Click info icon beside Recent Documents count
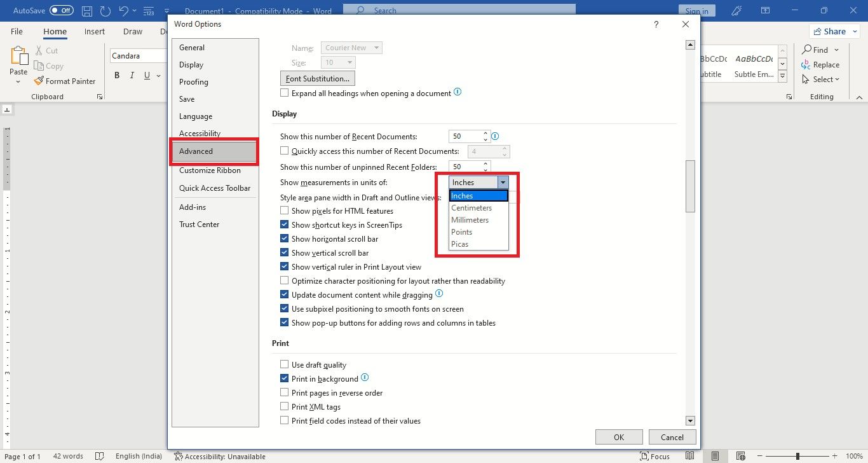 tap(496, 136)
